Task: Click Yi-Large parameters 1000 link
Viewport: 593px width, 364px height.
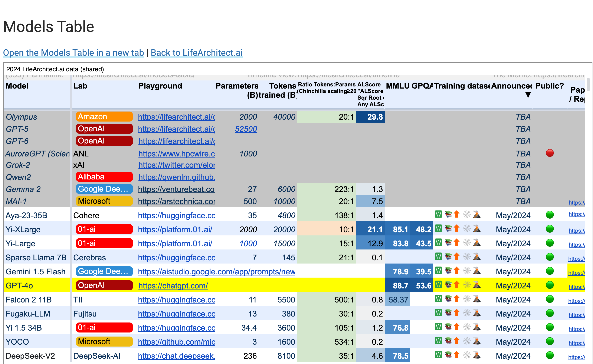Action: pos(248,243)
